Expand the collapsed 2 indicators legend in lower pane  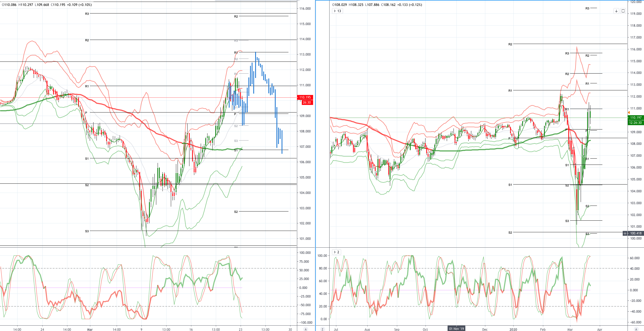tap(337, 252)
